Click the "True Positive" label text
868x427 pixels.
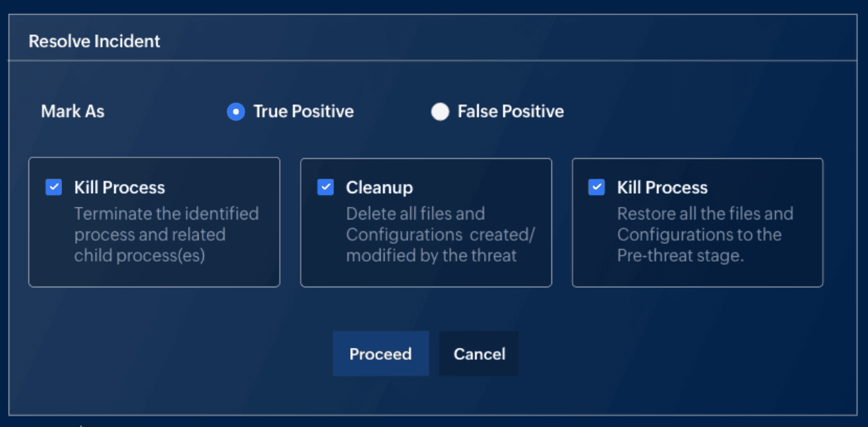pyautogui.click(x=303, y=112)
